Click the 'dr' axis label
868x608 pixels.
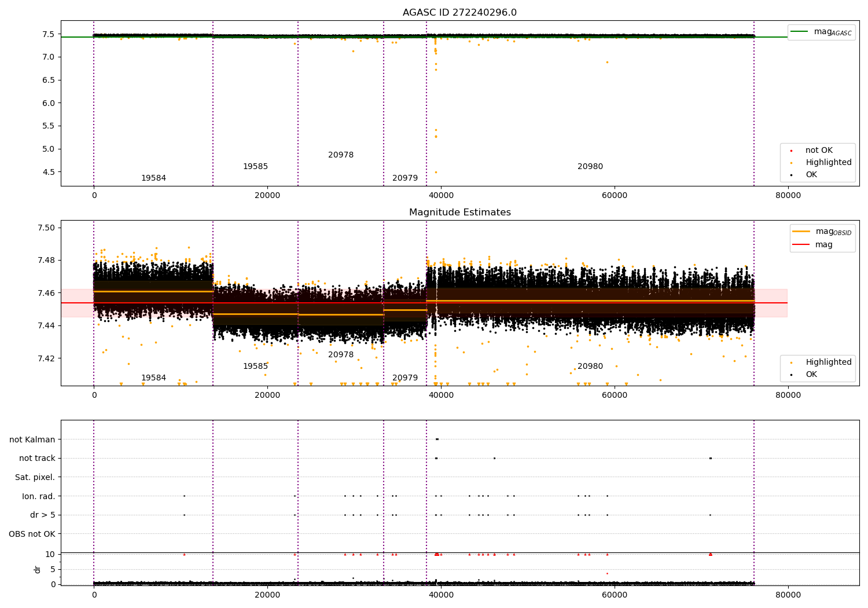[x=38, y=569]
